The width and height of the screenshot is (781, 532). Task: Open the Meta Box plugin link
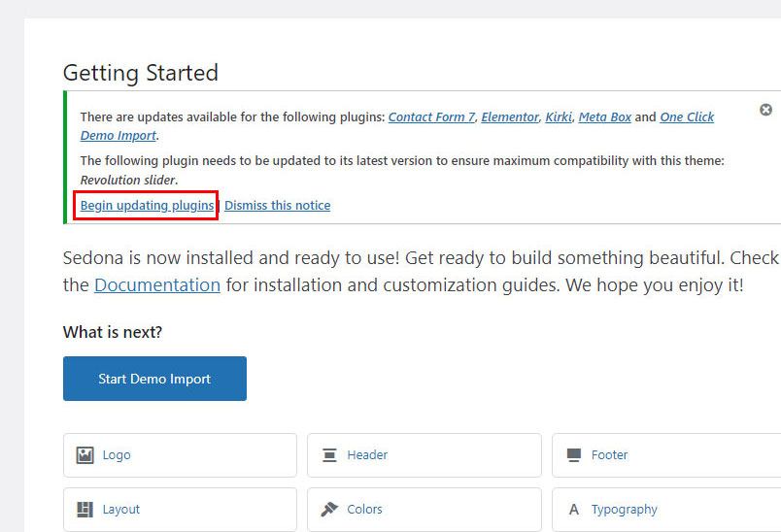tap(604, 116)
